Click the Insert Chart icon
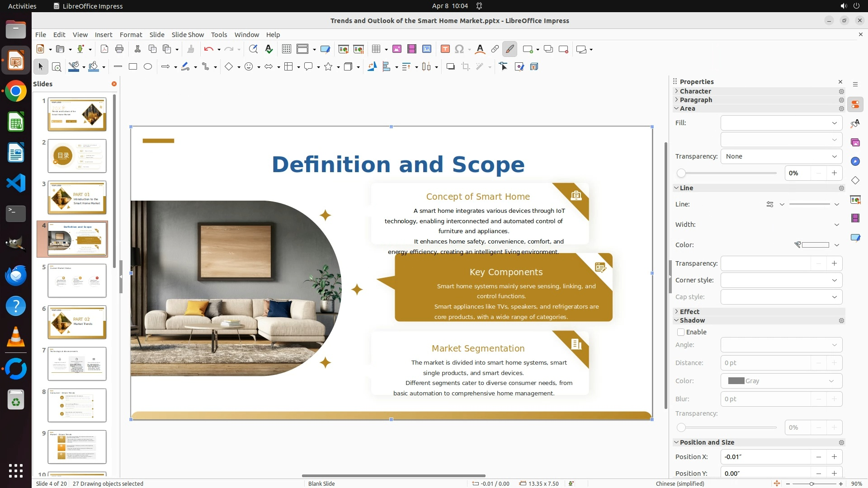 tap(427, 49)
